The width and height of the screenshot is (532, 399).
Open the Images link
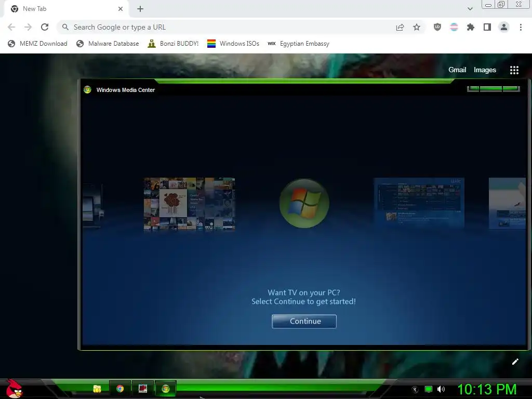[x=485, y=70]
